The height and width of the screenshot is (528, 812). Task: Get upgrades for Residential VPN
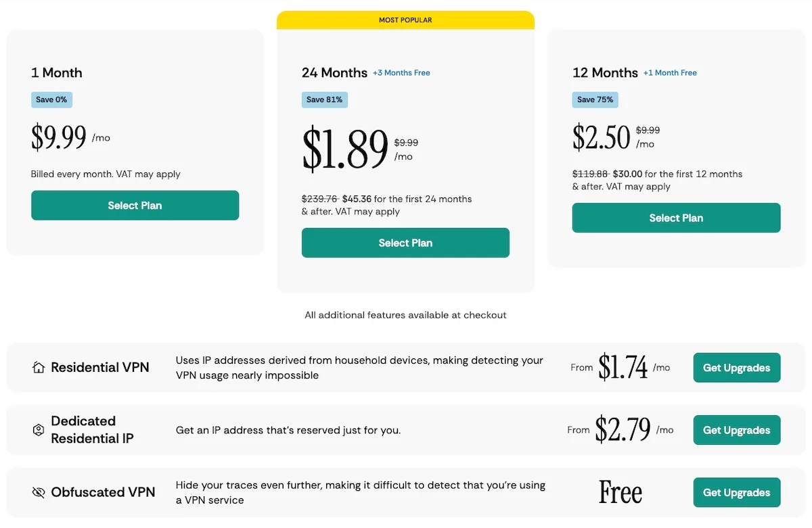click(736, 368)
